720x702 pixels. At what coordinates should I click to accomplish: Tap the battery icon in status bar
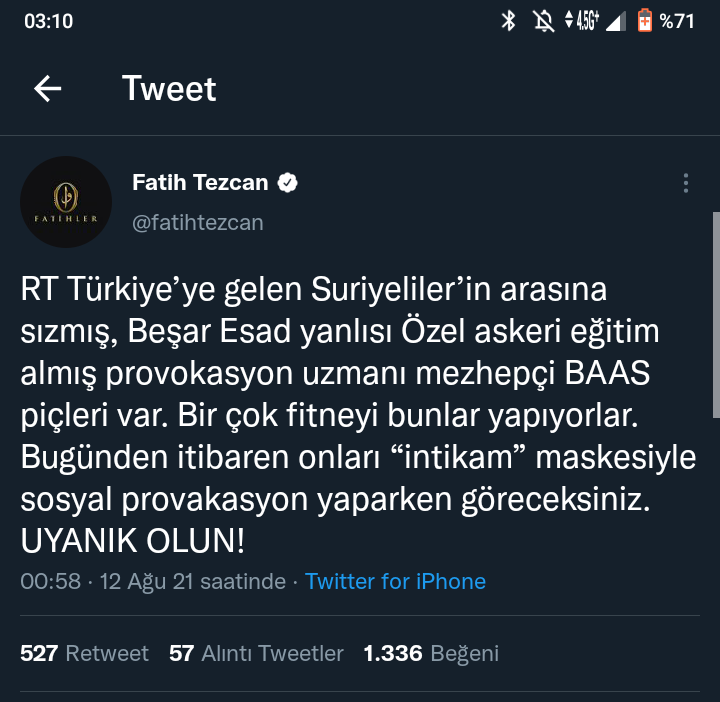pyautogui.click(x=645, y=21)
